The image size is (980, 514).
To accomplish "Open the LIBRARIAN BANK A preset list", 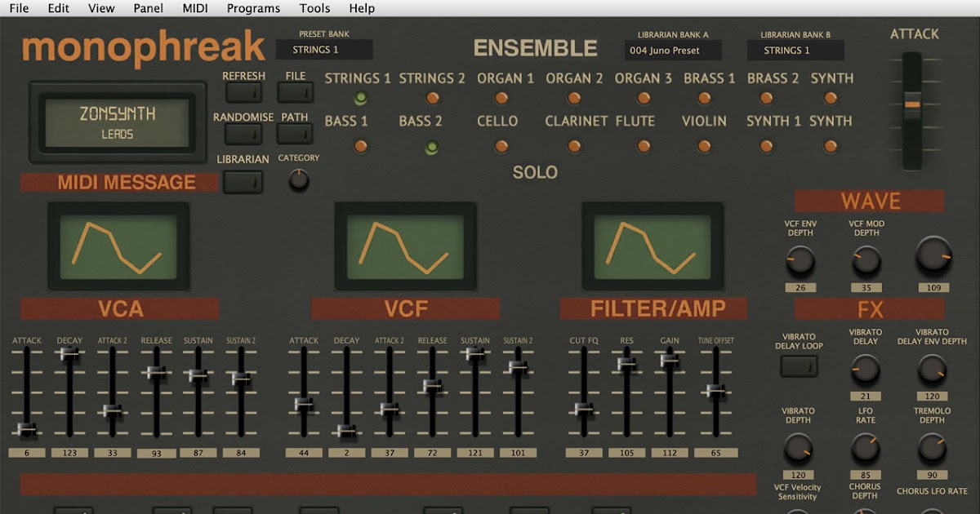I will click(673, 50).
